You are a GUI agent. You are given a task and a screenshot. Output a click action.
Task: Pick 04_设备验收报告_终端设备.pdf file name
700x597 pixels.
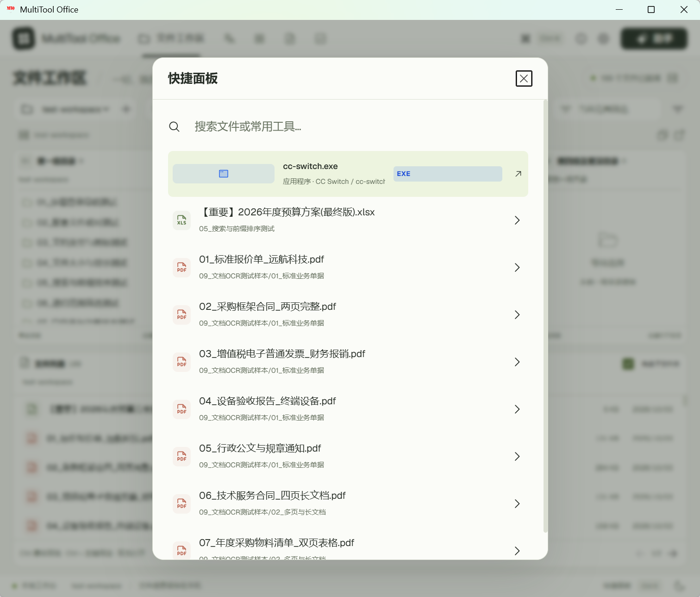point(268,401)
